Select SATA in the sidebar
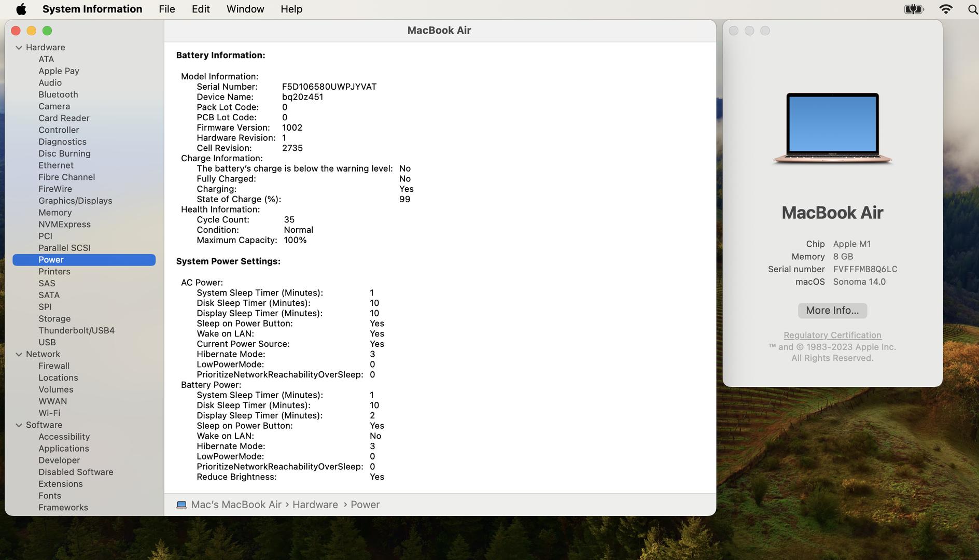The image size is (979, 560). click(x=49, y=295)
